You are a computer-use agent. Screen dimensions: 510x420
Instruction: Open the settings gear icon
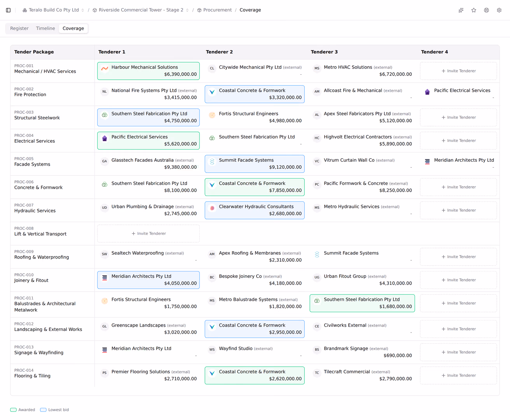(499, 10)
